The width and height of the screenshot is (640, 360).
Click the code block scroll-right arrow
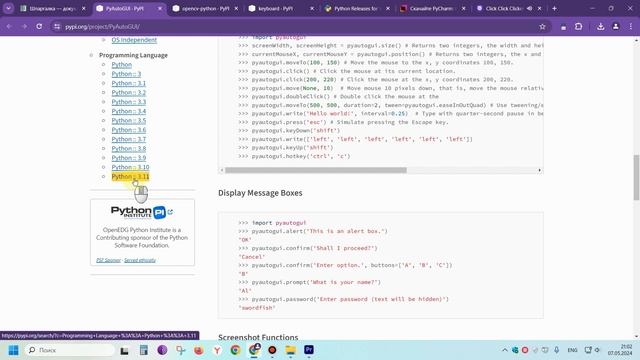click(540, 170)
